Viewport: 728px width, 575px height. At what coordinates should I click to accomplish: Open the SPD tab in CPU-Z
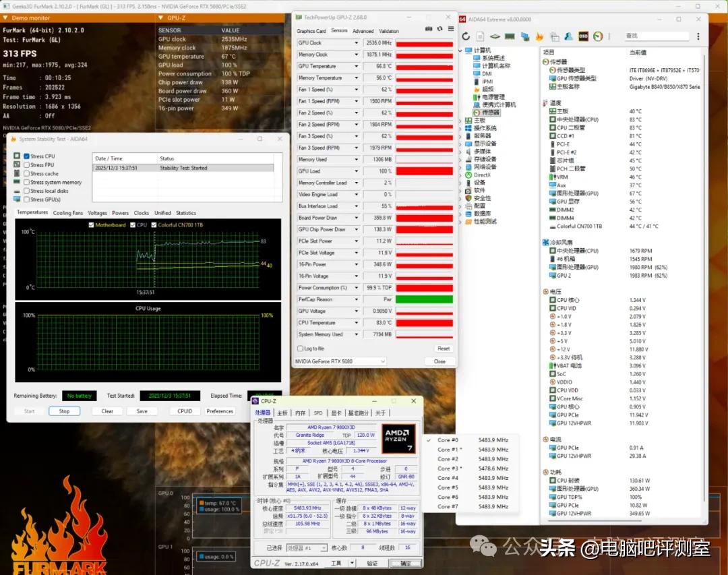click(x=318, y=413)
